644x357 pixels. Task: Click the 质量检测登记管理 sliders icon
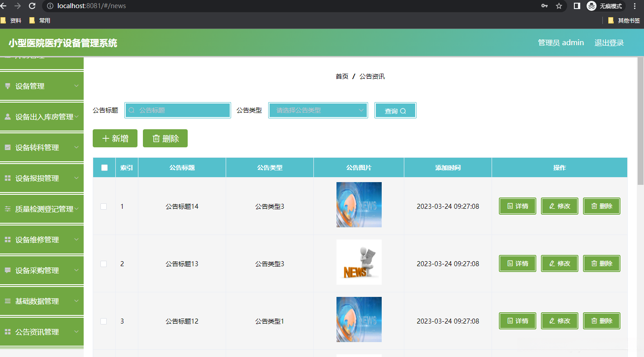tap(9, 209)
